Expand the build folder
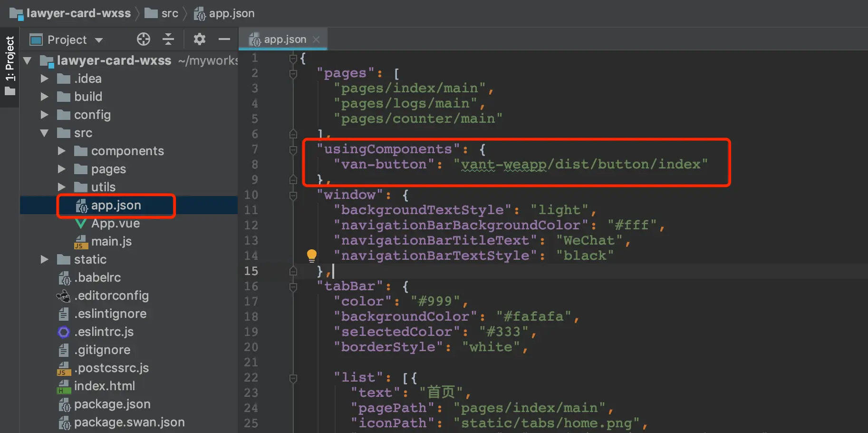Viewport: 868px width, 433px height. 45,97
